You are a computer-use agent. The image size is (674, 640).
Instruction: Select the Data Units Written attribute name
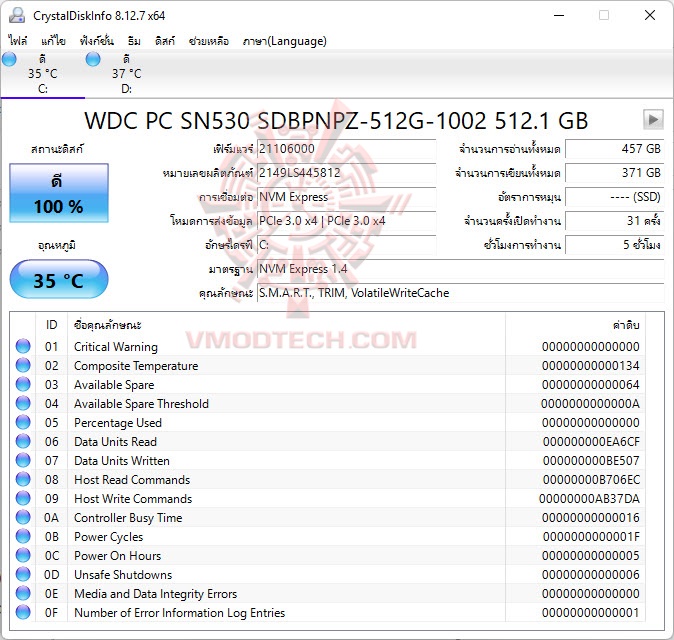[x=122, y=461]
